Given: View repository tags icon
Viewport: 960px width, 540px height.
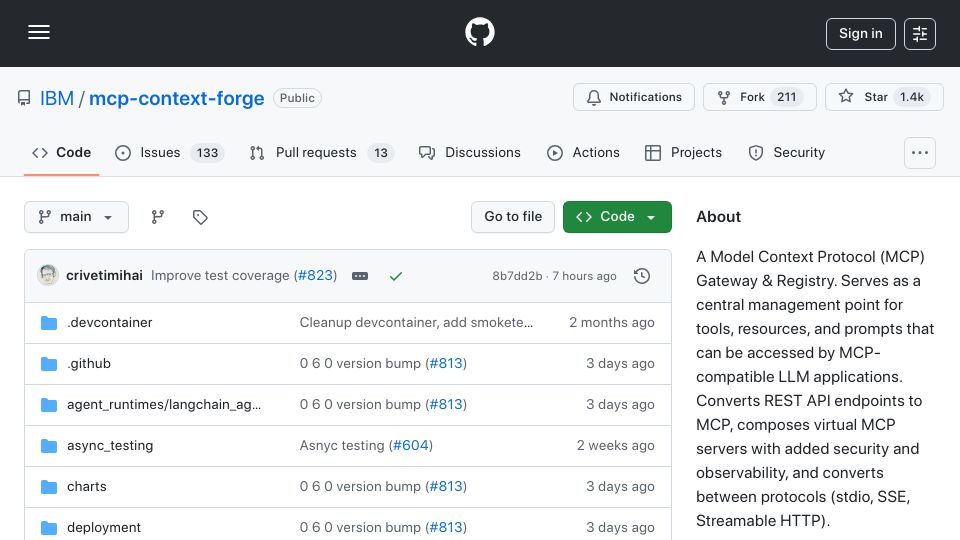Looking at the screenshot, I should [200, 217].
